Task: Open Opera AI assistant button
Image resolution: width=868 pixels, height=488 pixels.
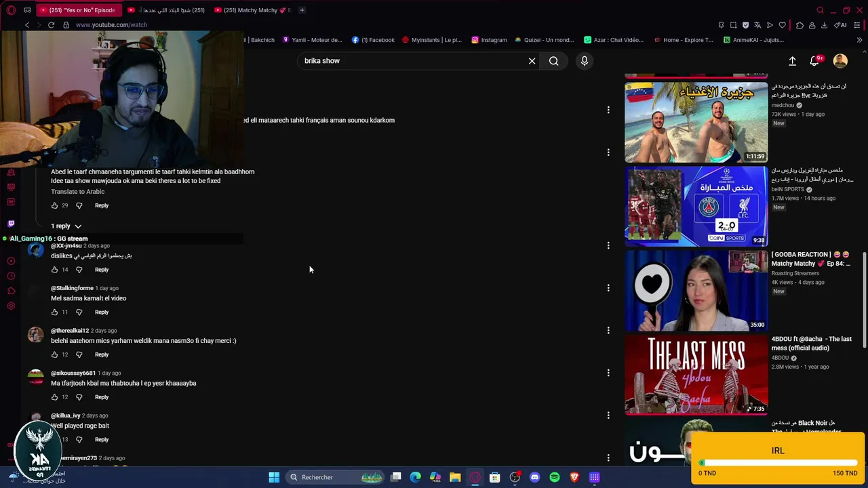Action: point(840,25)
